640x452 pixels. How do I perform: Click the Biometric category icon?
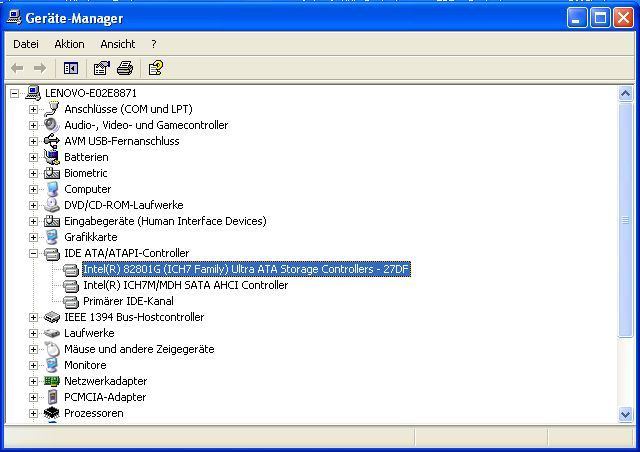pyautogui.click(x=52, y=173)
